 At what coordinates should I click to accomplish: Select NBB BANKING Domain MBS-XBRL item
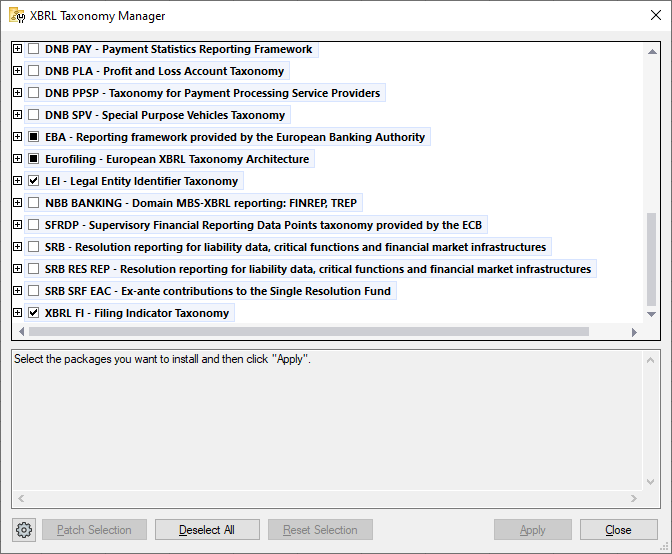tap(200, 203)
